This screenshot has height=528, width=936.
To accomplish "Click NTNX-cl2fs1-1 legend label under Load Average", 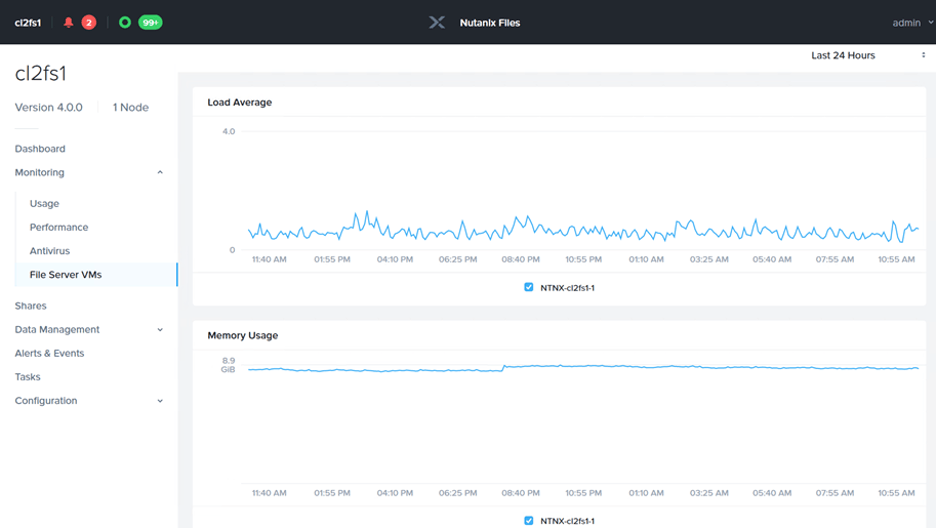I will point(567,288).
